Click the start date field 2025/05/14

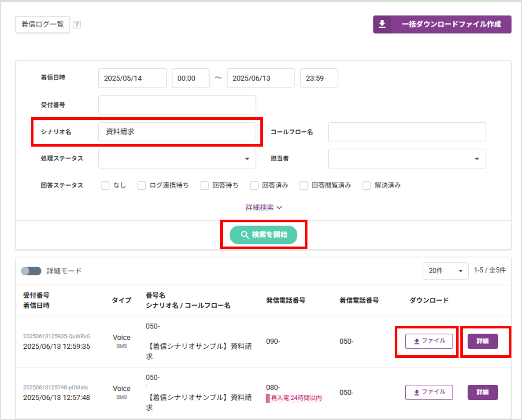click(x=132, y=78)
